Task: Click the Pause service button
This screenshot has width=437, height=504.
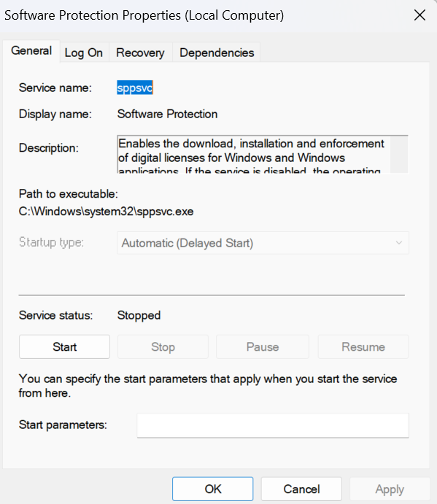Action: [x=263, y=347]
